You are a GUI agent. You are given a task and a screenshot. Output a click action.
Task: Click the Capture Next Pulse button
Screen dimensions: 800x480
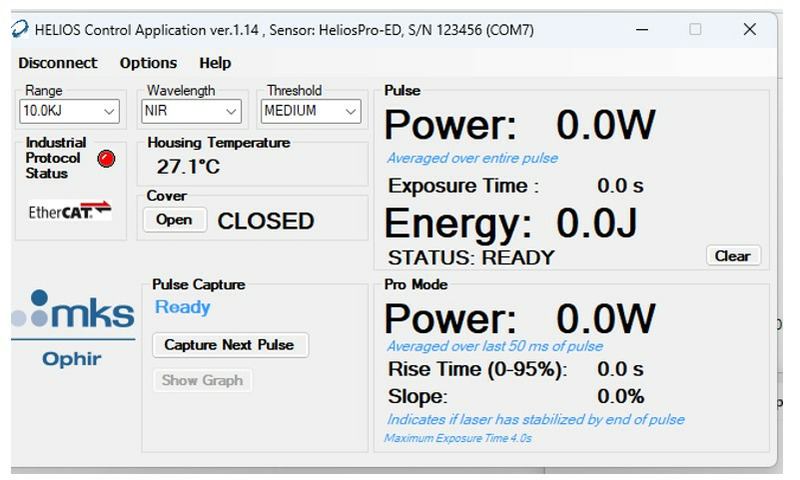(229, 345)
